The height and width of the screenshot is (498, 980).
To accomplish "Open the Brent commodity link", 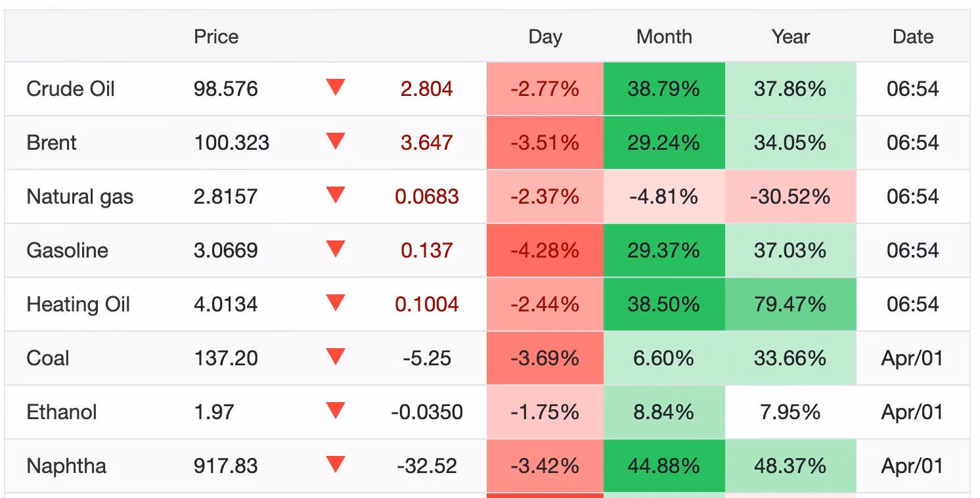I will coord(51,143).
